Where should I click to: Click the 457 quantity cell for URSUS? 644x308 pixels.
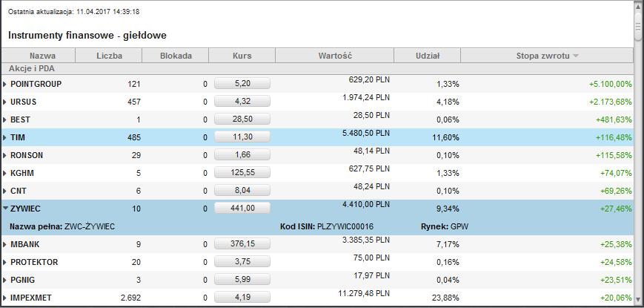tap(134, 102)
